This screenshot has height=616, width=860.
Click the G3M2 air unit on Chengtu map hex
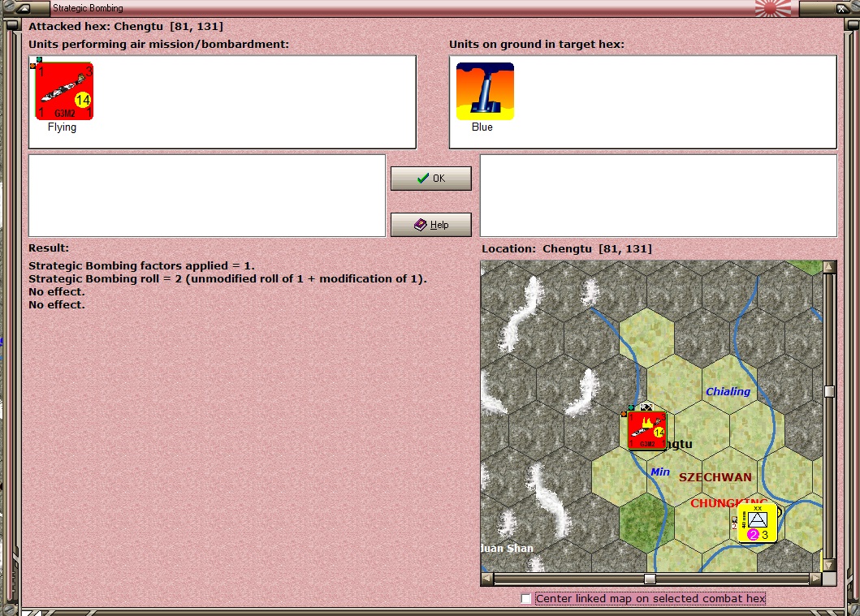click(x=646, y=431)
